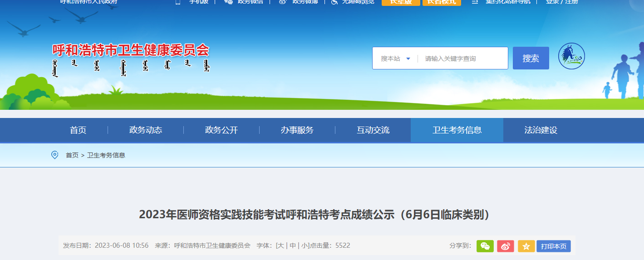Screen dimensions: 644x260
Task: Click the accessibility browsing wheelchair icon
Action: tap(334, 2)
